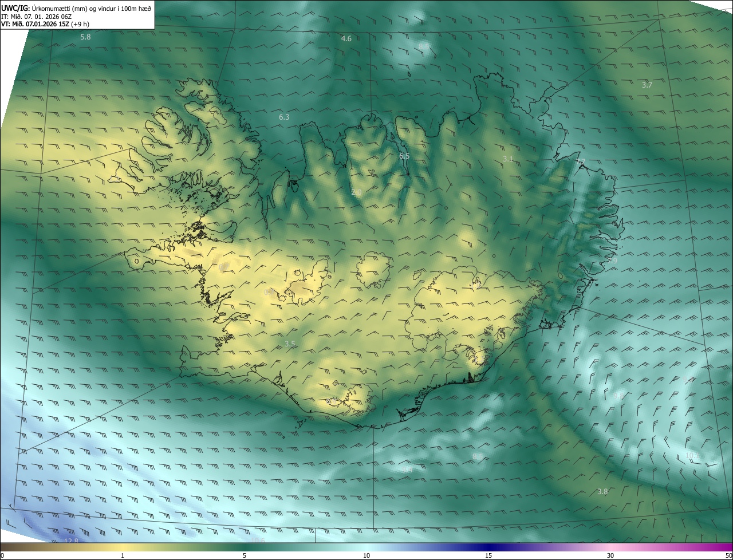Click the 4.6 value north of Iceland
The width and height of the screenshot is (733, 560).
(x=346, y=39)
